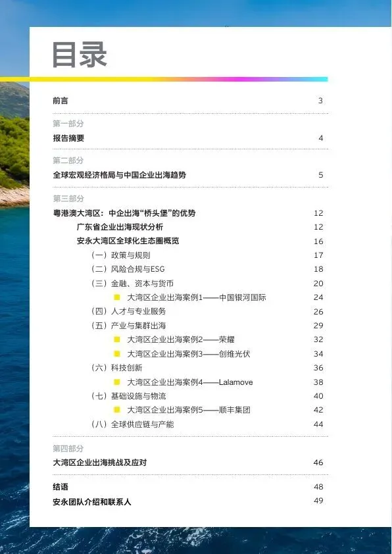
Task: Click page number 4 for 报告摘要
Action: click(321, 138)
